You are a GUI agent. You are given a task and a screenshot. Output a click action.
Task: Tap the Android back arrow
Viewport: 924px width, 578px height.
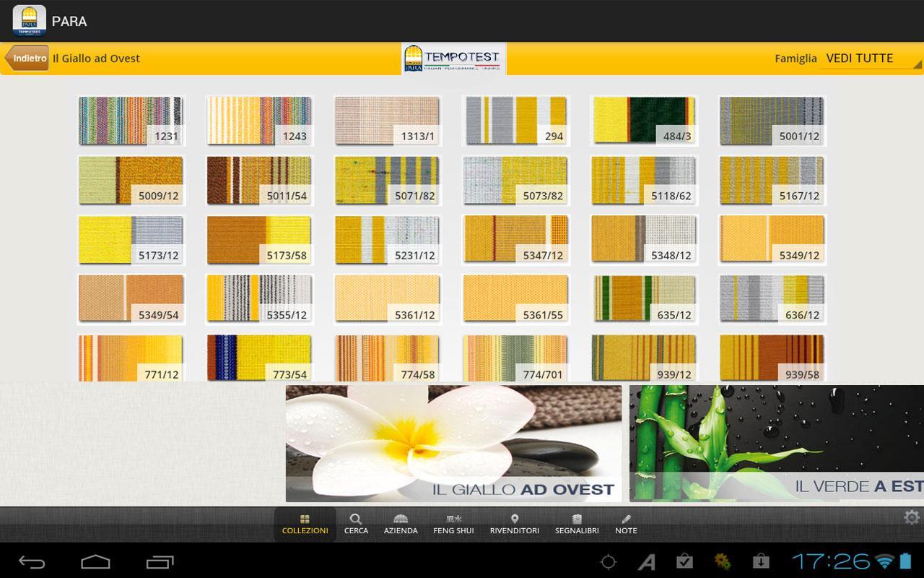(x=32, y=561)
